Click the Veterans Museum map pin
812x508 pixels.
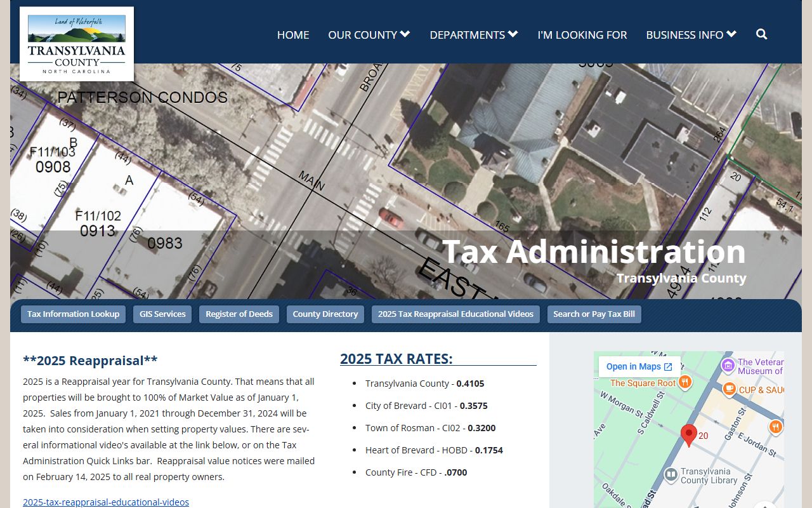[x=728, y=366]
